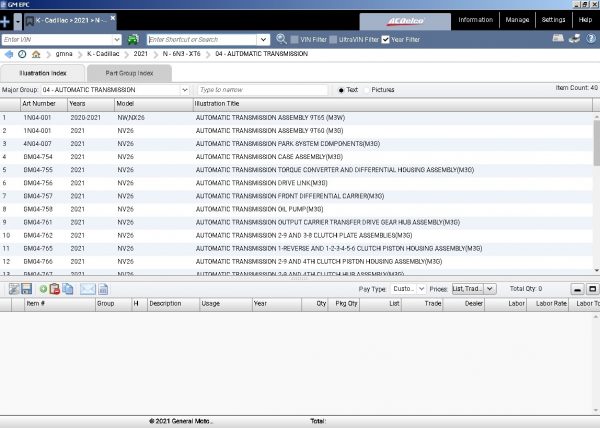Image resolution: width=600 pixels, height=428 pixels.
Task: Toggle the VIN Filter checkbox
Action: [x=294, y=39]
